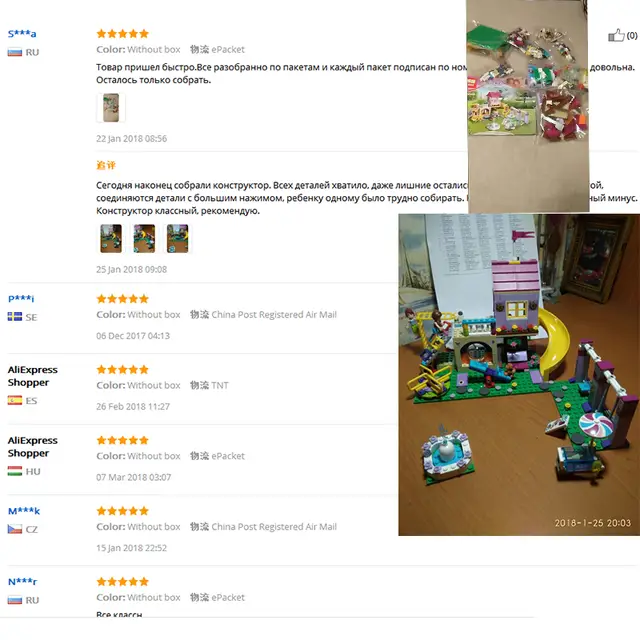This screenshot has height=640, width=640.
Task: Open second follow-up review photo thumbnail
Action: tap(144, 239)
